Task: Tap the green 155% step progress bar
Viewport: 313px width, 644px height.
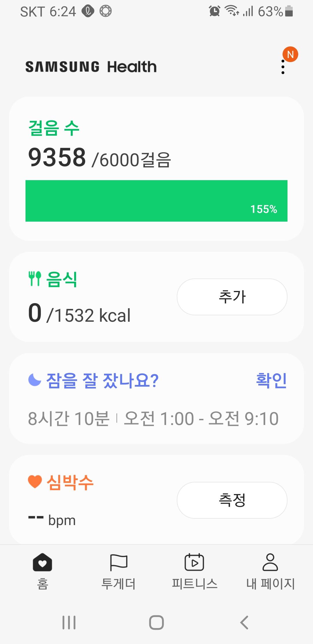Action: [x=156, y=201]
